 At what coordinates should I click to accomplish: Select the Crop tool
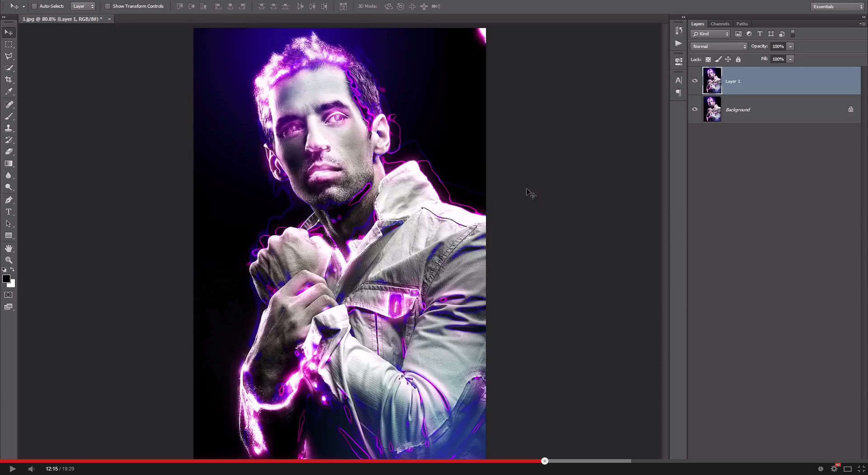(x=9, y=80)
